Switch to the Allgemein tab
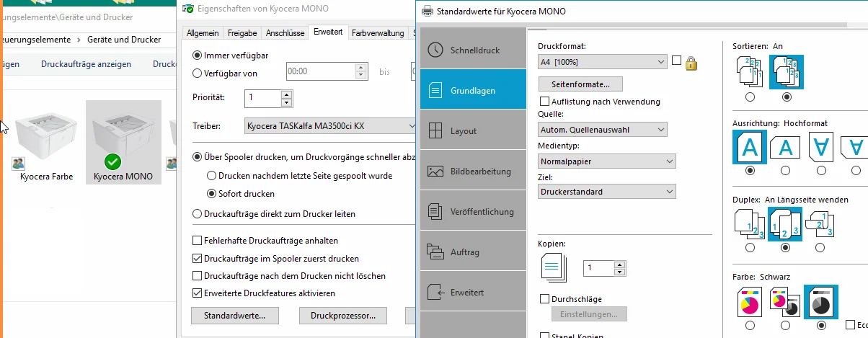 tap(203, 32)
